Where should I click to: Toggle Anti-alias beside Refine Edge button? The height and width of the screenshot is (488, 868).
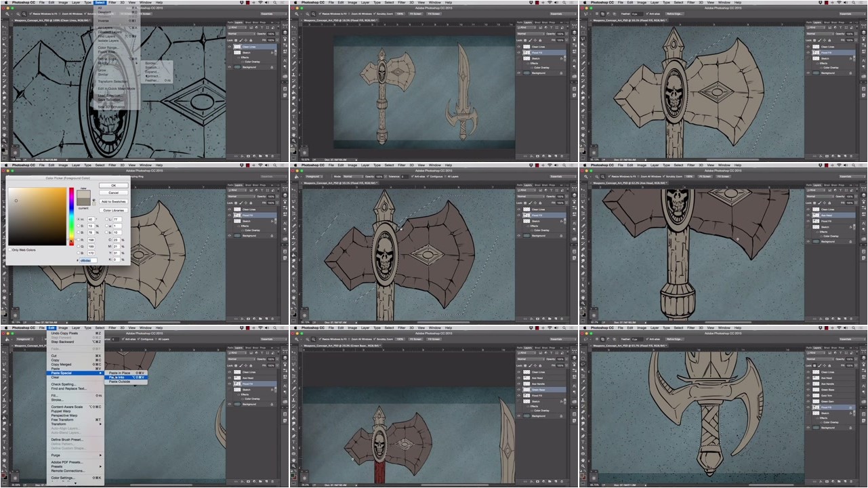click(647, 339)
